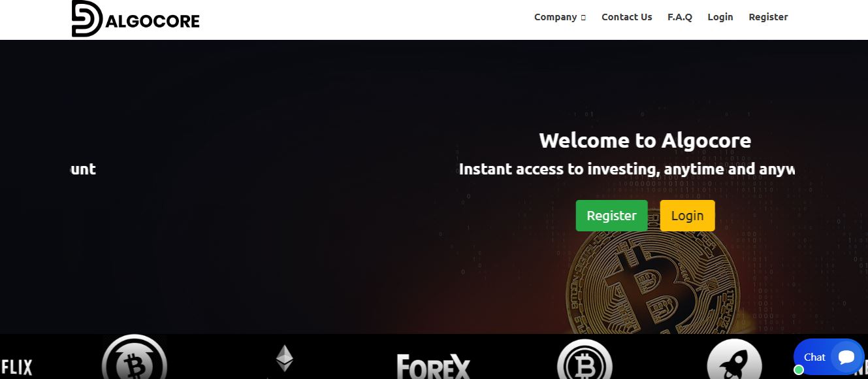Select Login in the top navigation
Image resolution: width=868 pixels, height=379 pixels.
click(x=720, y=17)
